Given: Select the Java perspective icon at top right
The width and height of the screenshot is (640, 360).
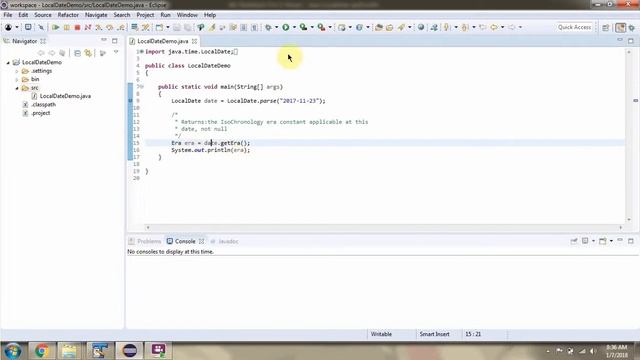Looking at the screenshot, I should pos(620,27).
